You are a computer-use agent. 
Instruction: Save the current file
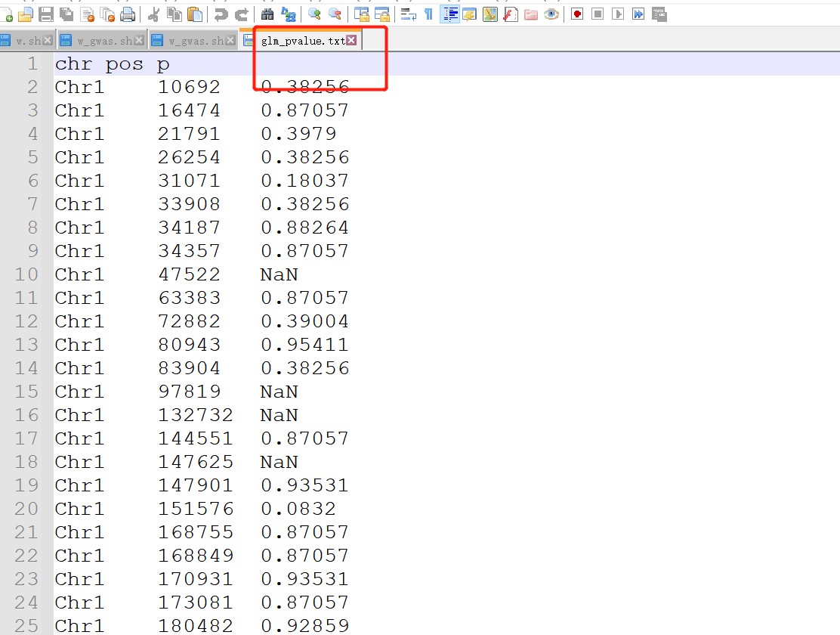[45, 14]
